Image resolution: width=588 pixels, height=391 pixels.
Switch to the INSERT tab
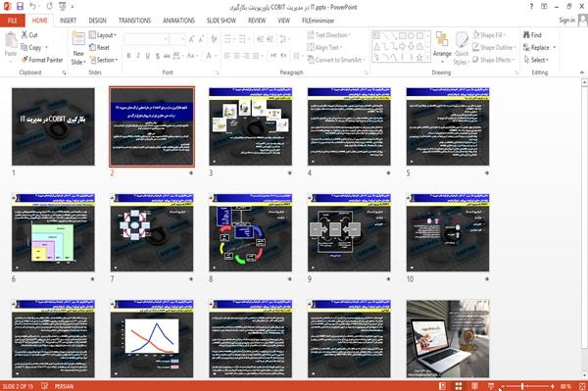coord(68,21)
